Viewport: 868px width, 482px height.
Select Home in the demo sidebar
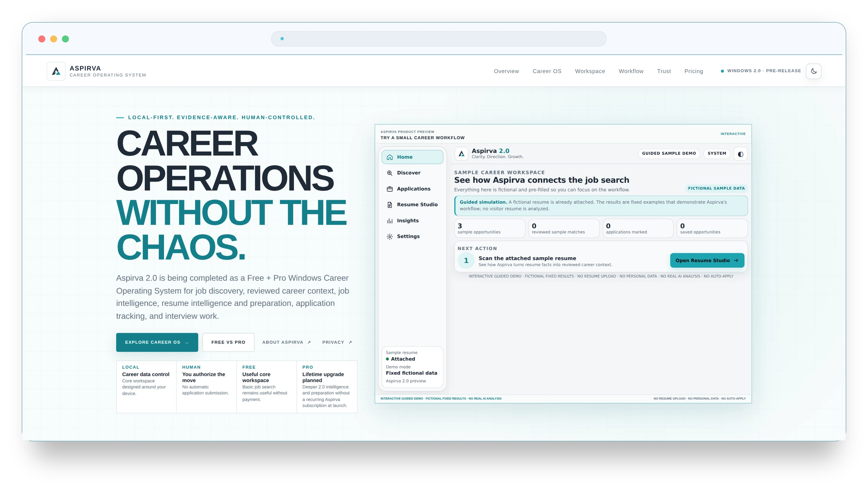(412, 157)
